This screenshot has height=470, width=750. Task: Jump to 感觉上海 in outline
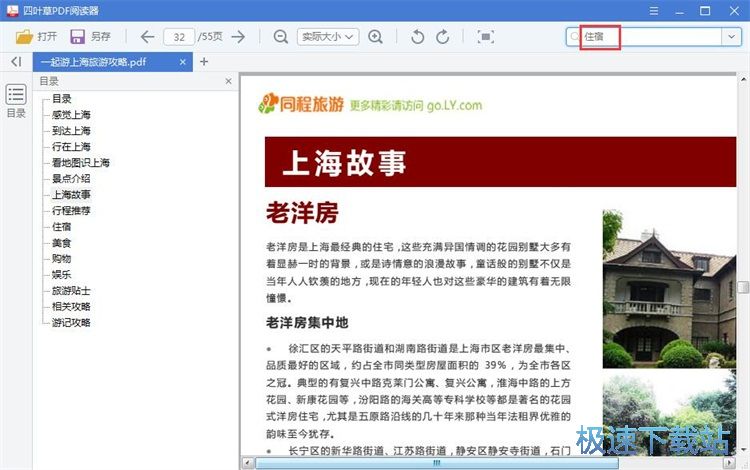point(71,115)
